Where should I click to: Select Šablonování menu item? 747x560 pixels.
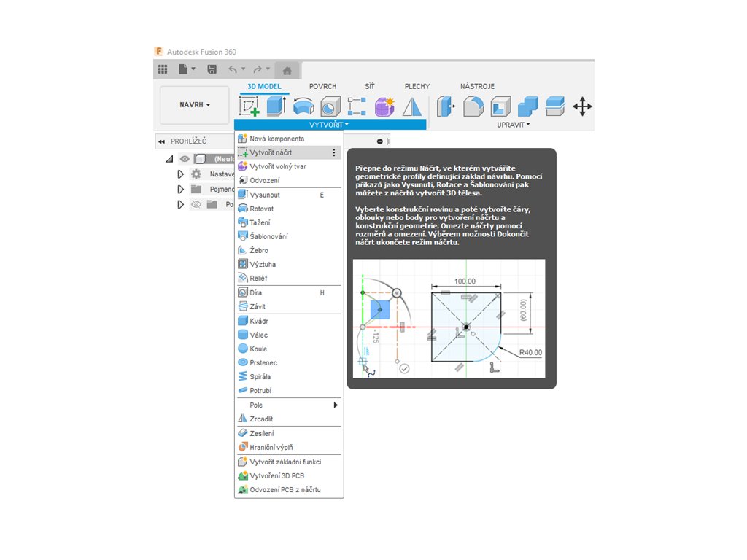tap(289, 236)
